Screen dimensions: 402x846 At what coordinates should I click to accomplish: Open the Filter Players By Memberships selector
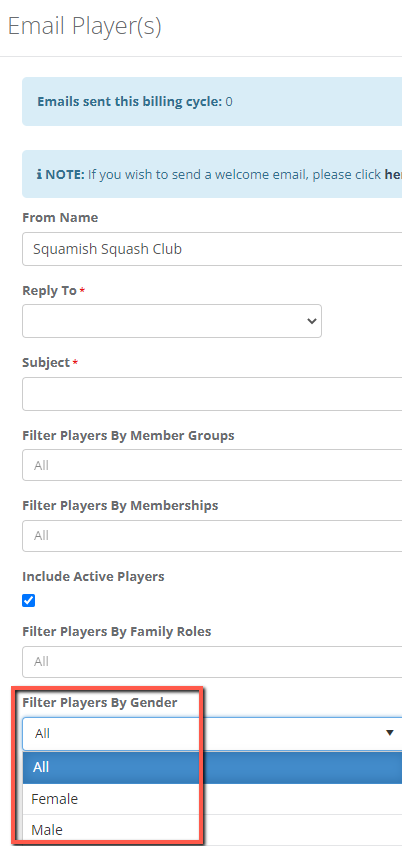pyautogui.click(x=212, y=536)
